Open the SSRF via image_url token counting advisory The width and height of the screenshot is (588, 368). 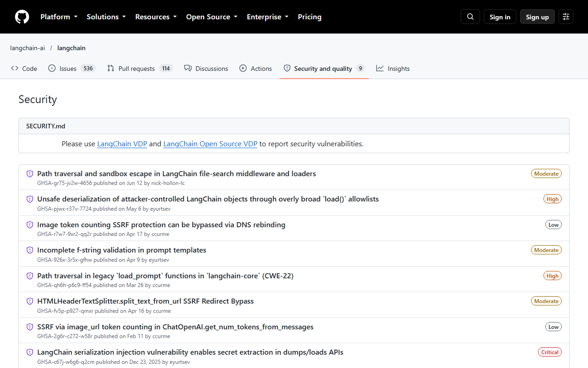pyautogui.click(x=175, y=327)
